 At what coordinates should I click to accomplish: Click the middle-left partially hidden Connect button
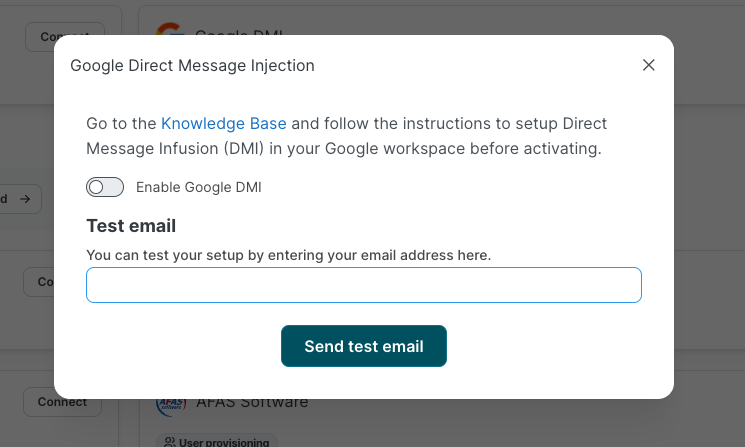[40, 282]
